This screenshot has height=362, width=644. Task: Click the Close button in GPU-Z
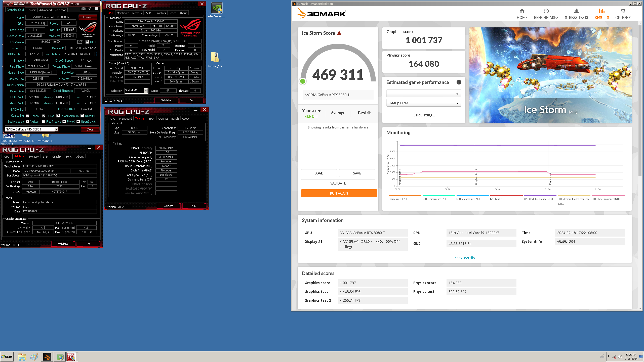[x=90, y=129]
